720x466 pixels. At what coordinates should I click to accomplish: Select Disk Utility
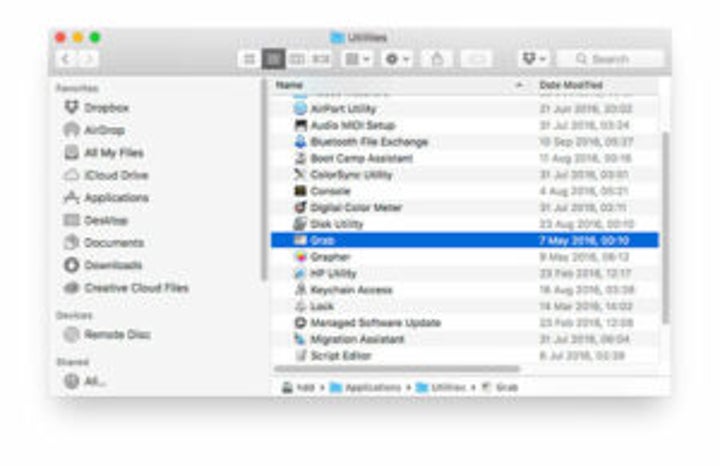464,224
